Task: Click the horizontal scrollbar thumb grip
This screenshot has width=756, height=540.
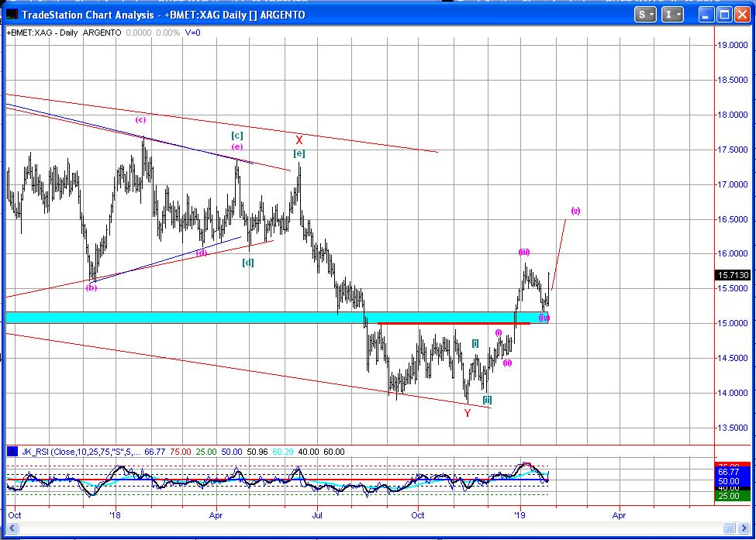Action: pyautogui.click(x=730, y=528)
